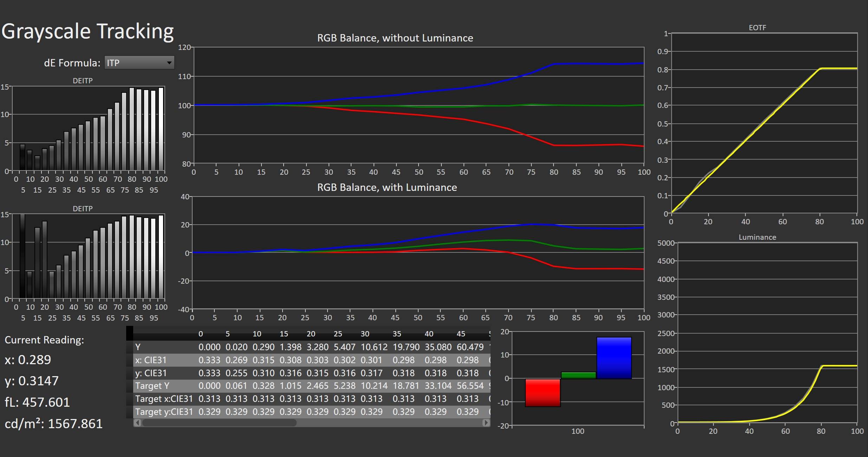Click the table scrollbar right arrow

[x=486, y=423]
